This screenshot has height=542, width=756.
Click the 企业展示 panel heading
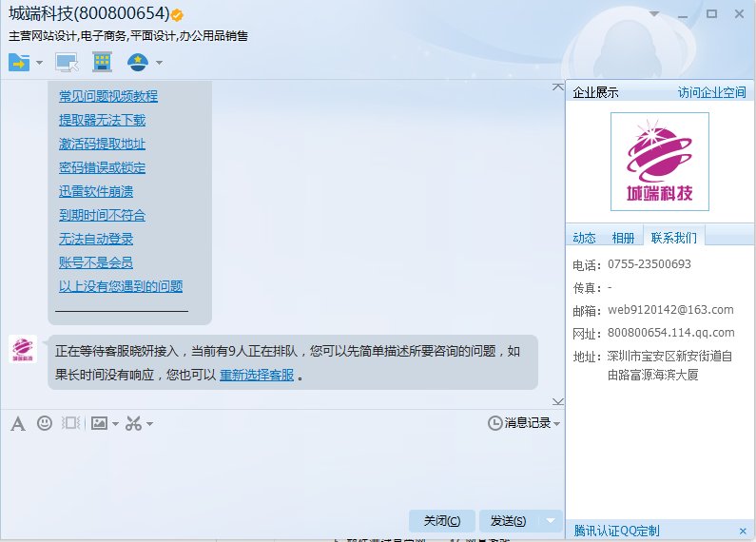click(x=595, y=92)
